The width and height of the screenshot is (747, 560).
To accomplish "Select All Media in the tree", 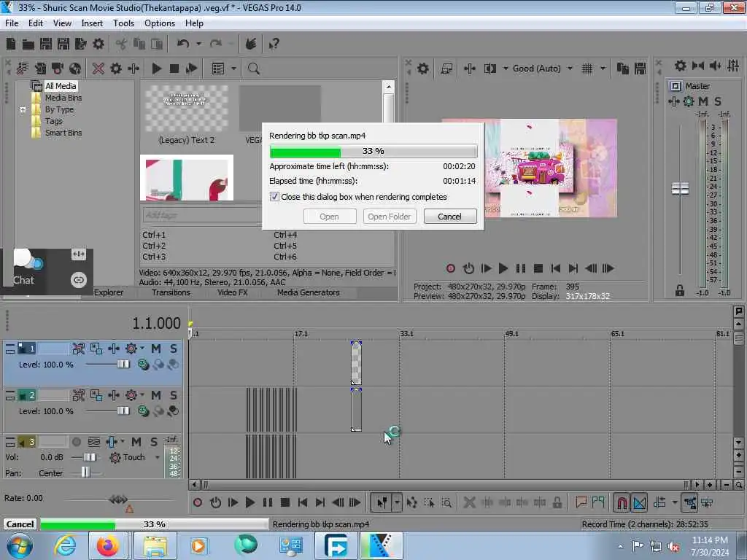I will pos(61,86).
